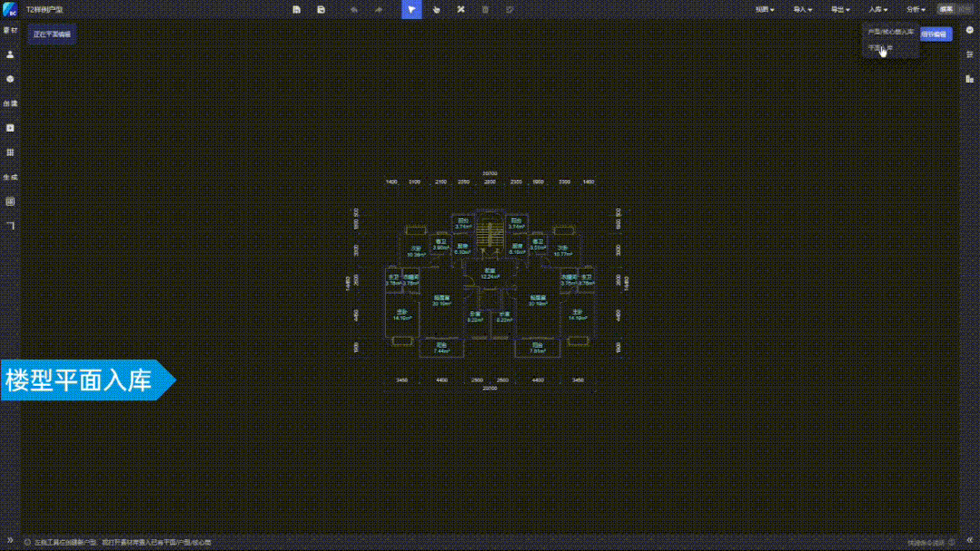
Task: Click the save icon in top toolbar
Action: (296, 9)
